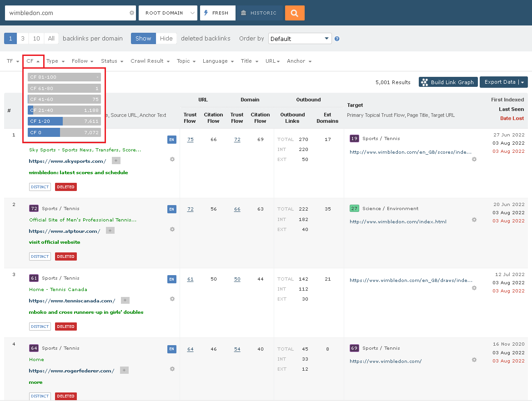Switch deleted backlinks to Hide
This screenshot has height=402, width=532.
166,39
